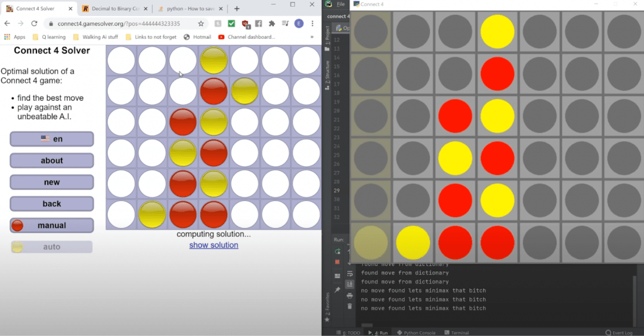Open Chrome's three-dot menu
644x336 pixels.
(314, 23)
